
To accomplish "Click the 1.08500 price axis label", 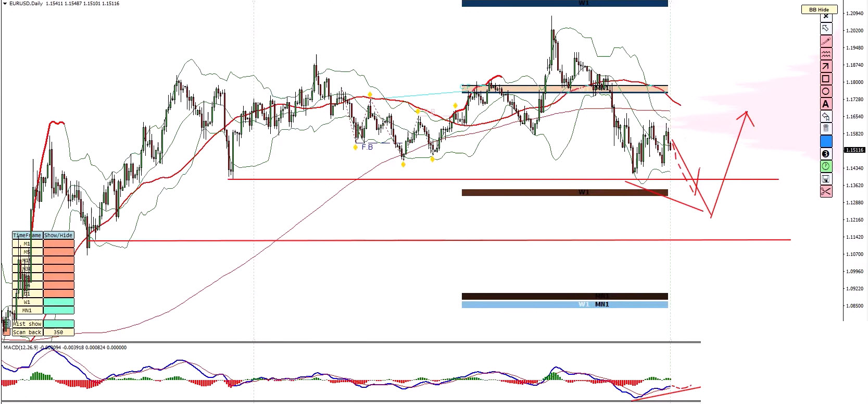I will pos(855,306).
